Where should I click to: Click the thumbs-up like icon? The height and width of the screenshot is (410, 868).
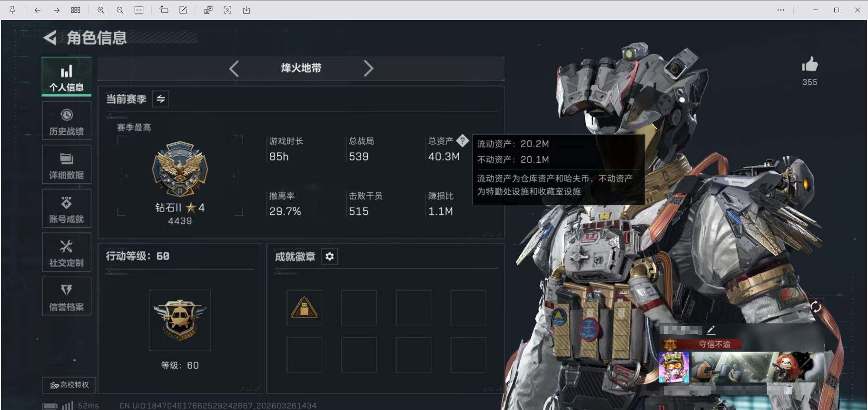(809, 64)
